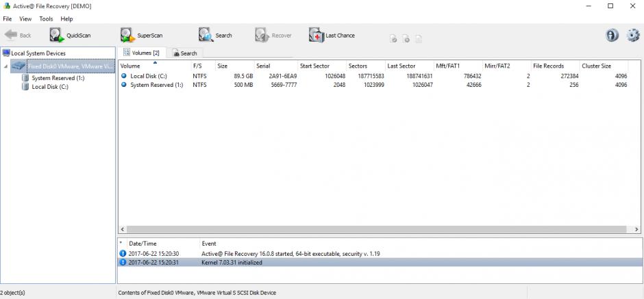Sort by Mirr/FAT2 column header
The image size is (644, 299).
(x=506, y=66)
